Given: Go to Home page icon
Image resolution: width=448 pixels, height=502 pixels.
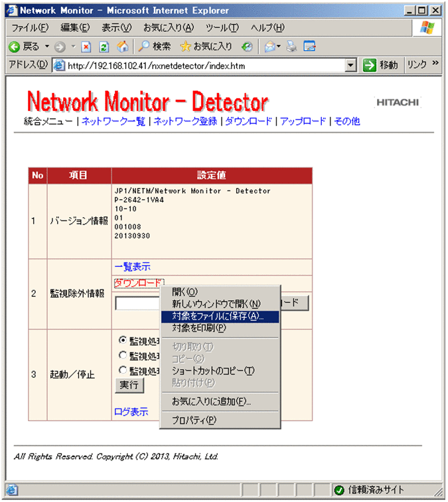Looking at the screenshot, I should [122, 46].
